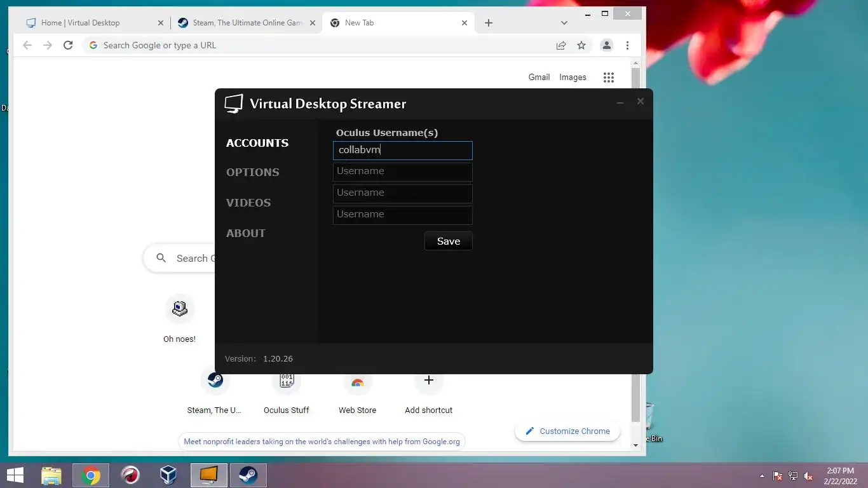This screenshot has height=488, width=868.
Task: Click the Virtual Desktop Streamer monitor logo
Action: [234, 104]
